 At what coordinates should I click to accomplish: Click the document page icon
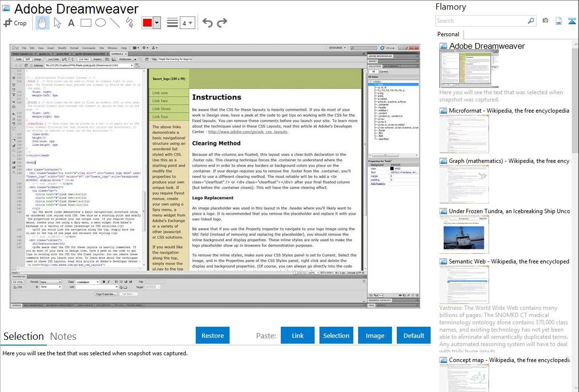559,21
